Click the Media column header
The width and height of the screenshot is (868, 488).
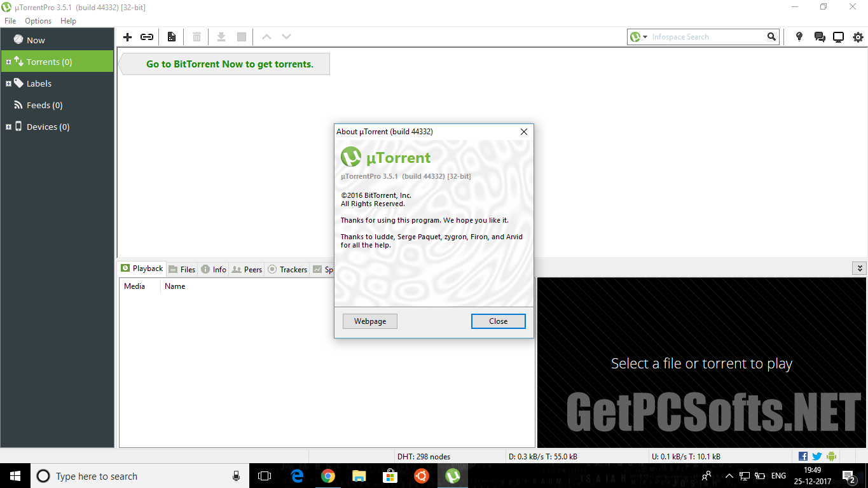pos(140,286)
